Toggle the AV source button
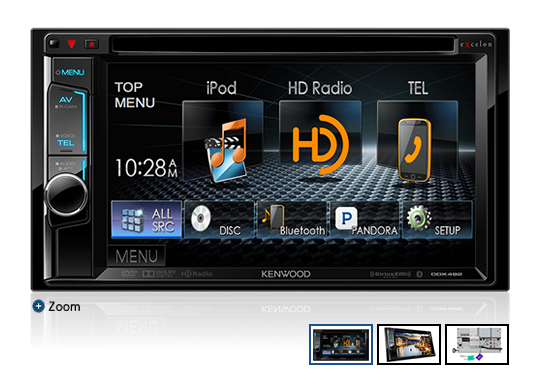 (66, 103)
